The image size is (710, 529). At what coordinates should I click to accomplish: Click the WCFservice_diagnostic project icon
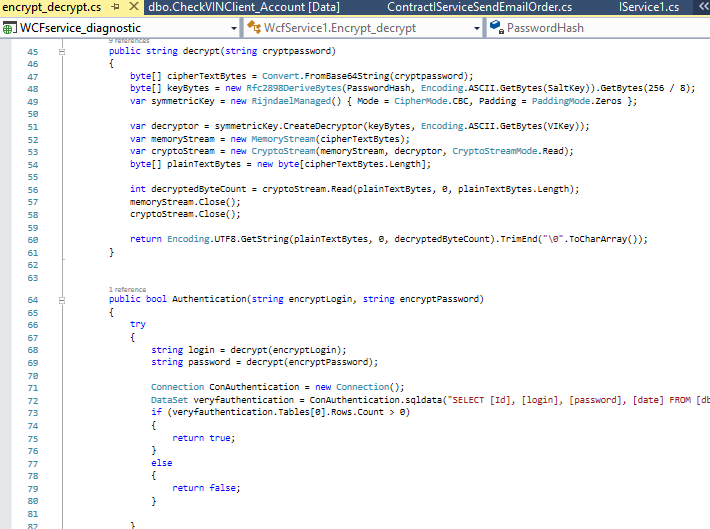click(x=8, y=29)
